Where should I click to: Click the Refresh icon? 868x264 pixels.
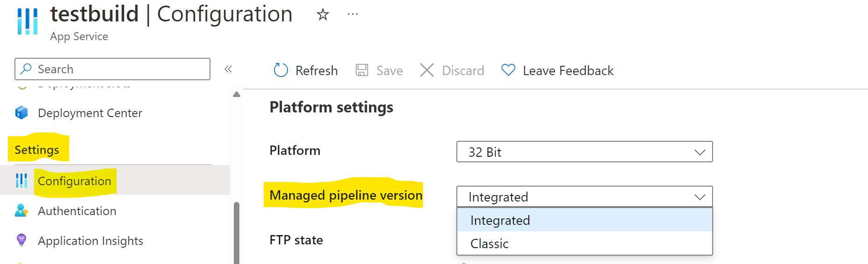point(280,70)
